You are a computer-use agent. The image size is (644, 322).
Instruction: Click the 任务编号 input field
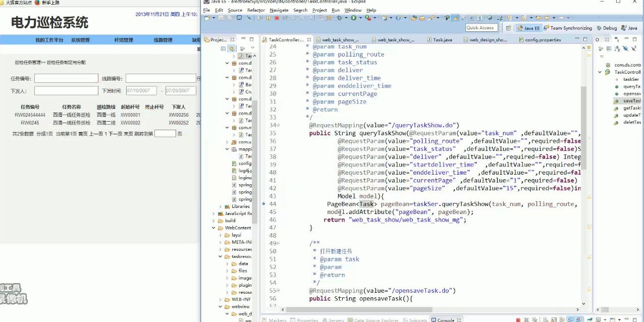tap(66, 78)
